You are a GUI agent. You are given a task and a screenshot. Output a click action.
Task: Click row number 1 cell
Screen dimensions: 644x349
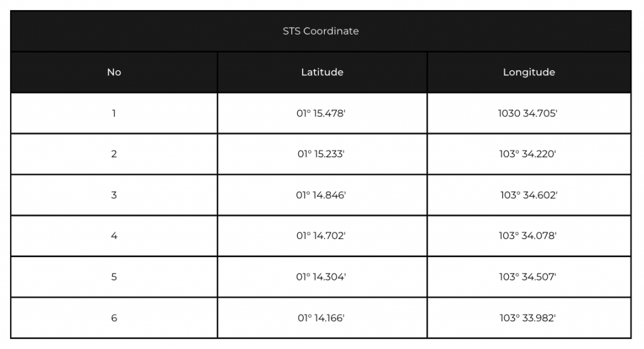[114, 113]
